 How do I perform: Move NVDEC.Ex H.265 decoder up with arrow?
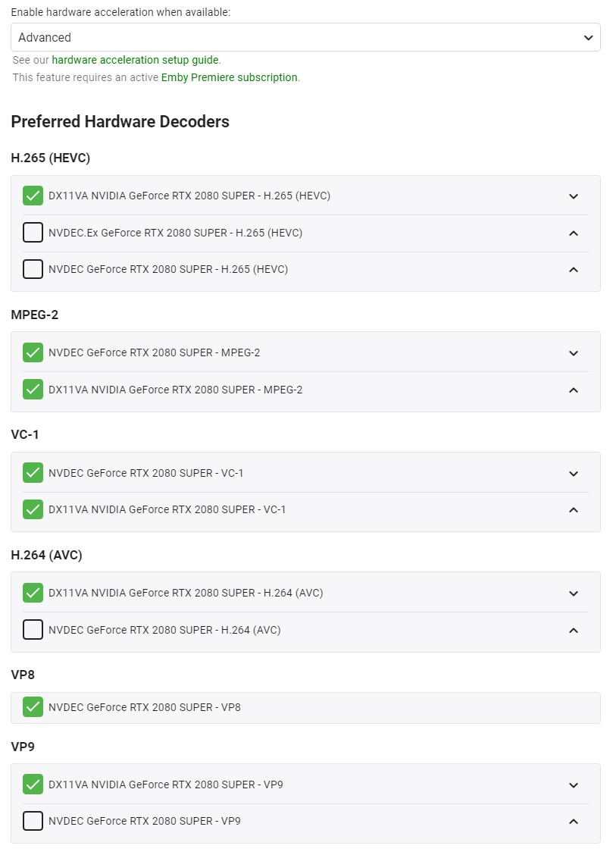[x=574, y=233]
